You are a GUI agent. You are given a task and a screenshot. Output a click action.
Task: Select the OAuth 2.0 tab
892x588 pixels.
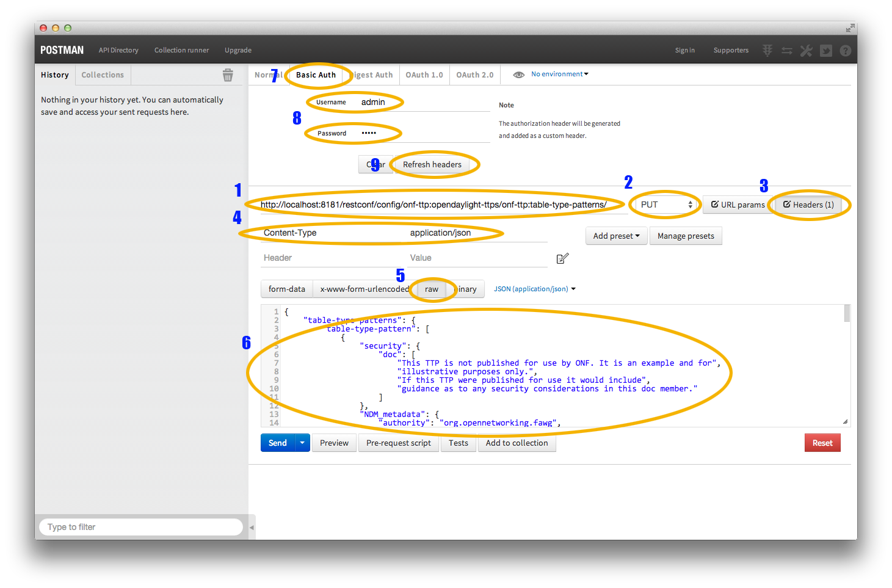tap(475, 74)
